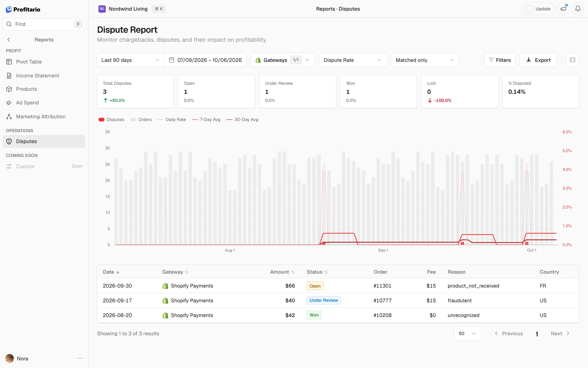Click the Export button
This screenshot has height=368, width=588.
tap(538, 60)
